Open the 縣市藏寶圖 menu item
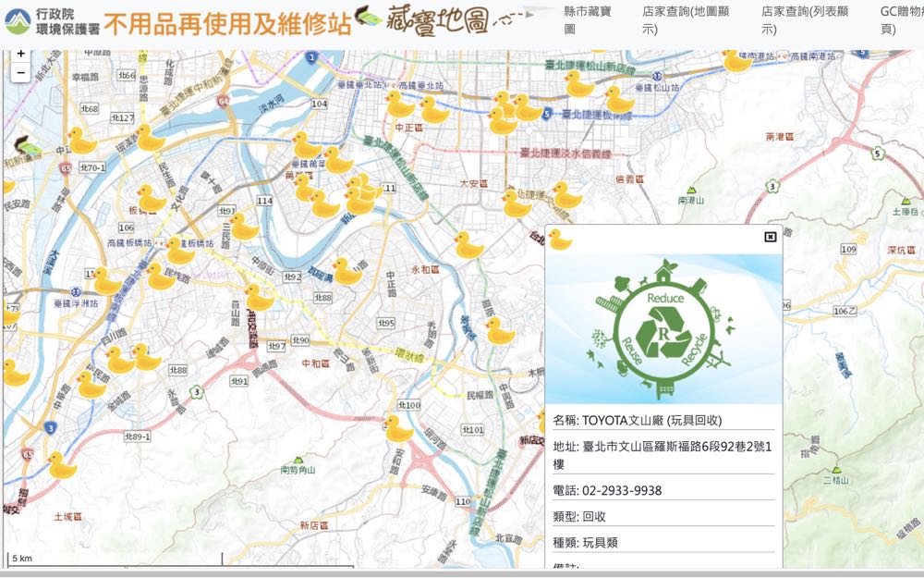Screen dimensions: 924x578 point(588,19)
